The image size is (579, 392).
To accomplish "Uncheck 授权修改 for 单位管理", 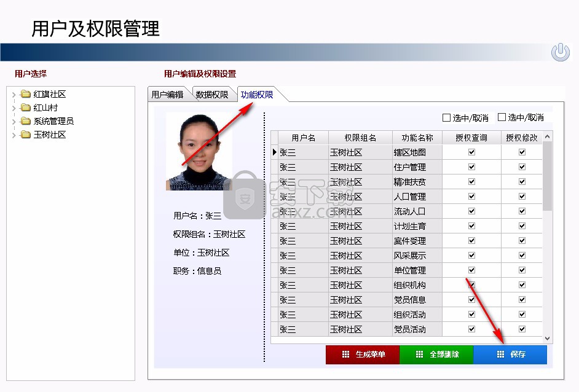I will point(522,270).
